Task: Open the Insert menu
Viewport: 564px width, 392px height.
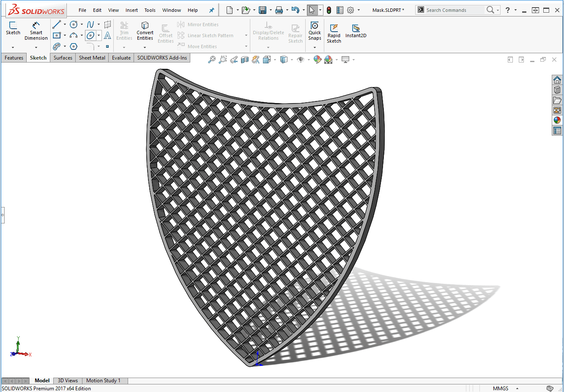Action: [x=131, y=10]
